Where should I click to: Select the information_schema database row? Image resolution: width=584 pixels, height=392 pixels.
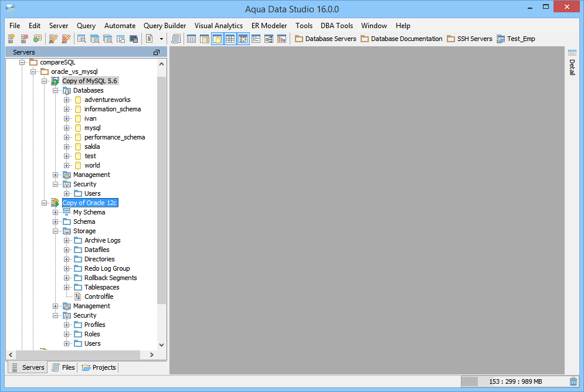(x=112, y=109)
